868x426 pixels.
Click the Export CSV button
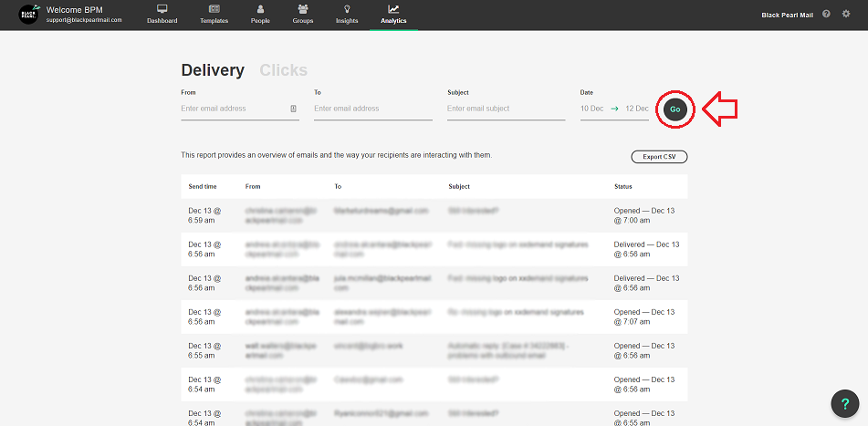(659, 157)
